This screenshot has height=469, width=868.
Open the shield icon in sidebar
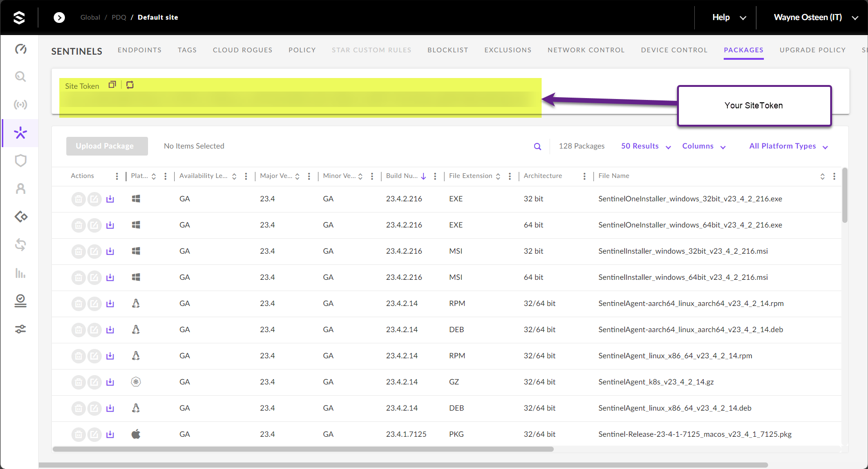21,161
